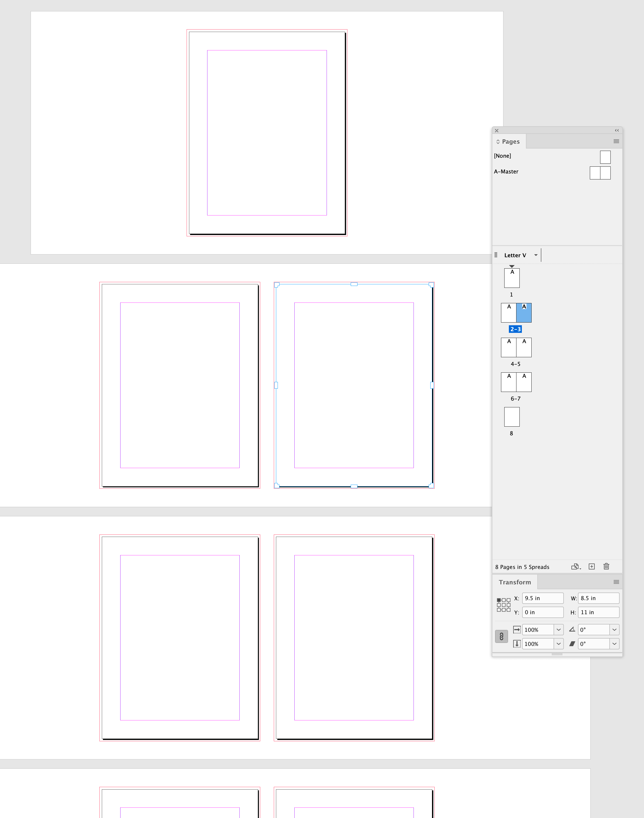Screen dimensions: 644x818
Task: Switch to the Transform tab
Action: [515, 582]
